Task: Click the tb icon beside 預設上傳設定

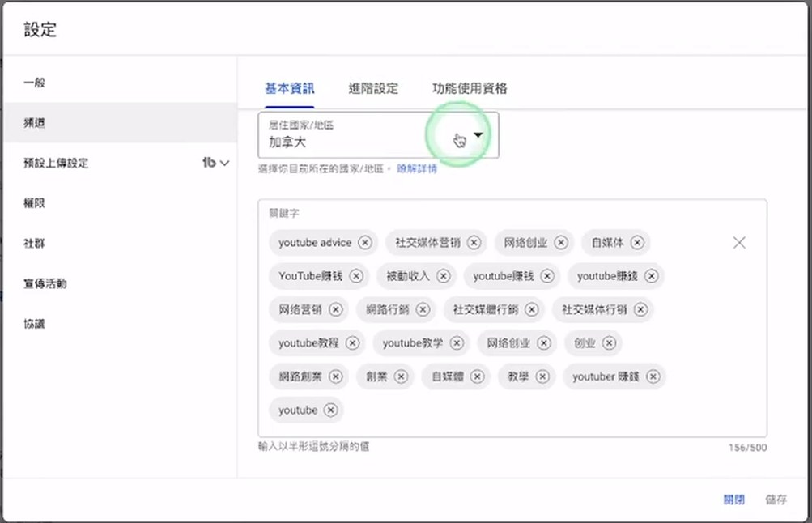Action: [x=209, y=163]
